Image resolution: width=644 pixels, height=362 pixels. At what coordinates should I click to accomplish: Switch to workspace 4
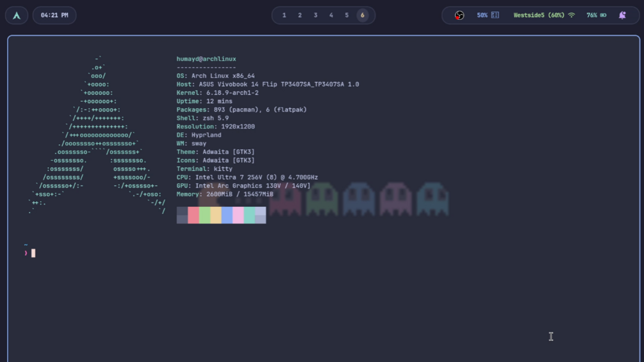(x=331, y=15)
